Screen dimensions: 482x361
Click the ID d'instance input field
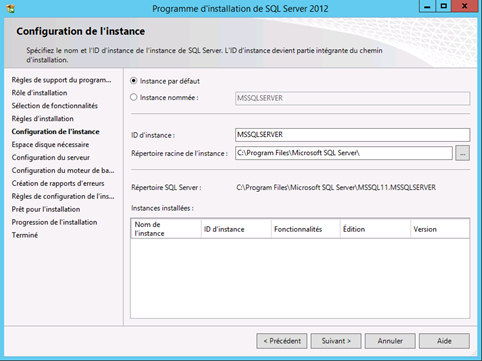352,135
